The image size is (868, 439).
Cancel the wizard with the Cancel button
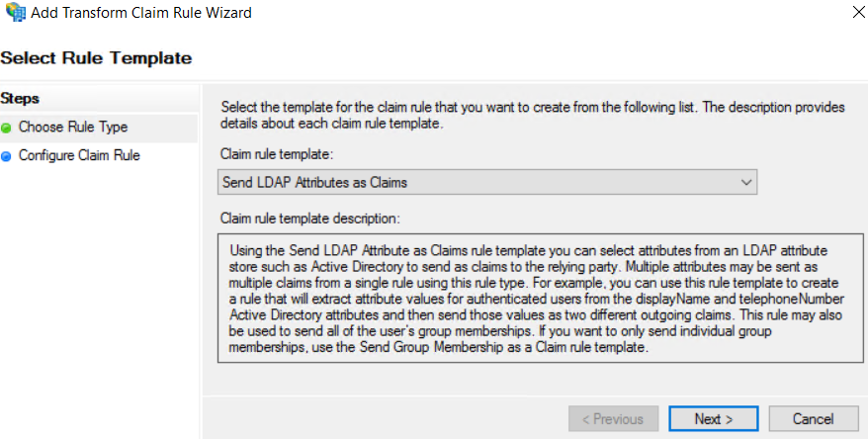point(814,419)
